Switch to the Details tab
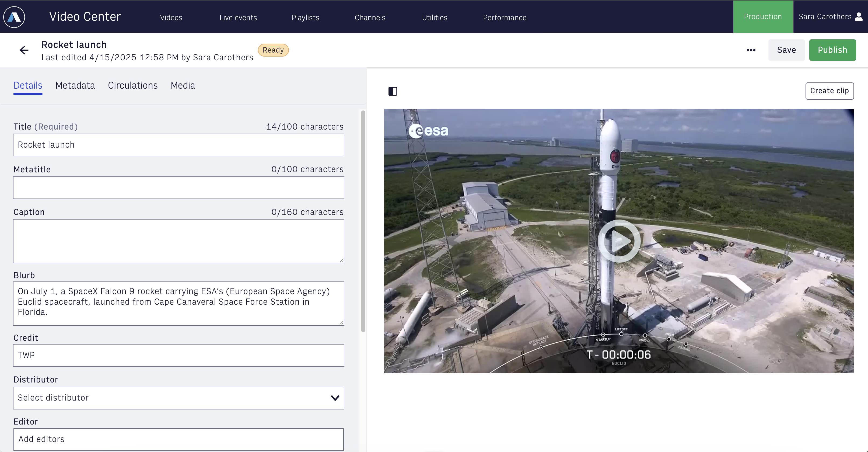The width and height of the screenshot is (868, 452). pos(28,86)
